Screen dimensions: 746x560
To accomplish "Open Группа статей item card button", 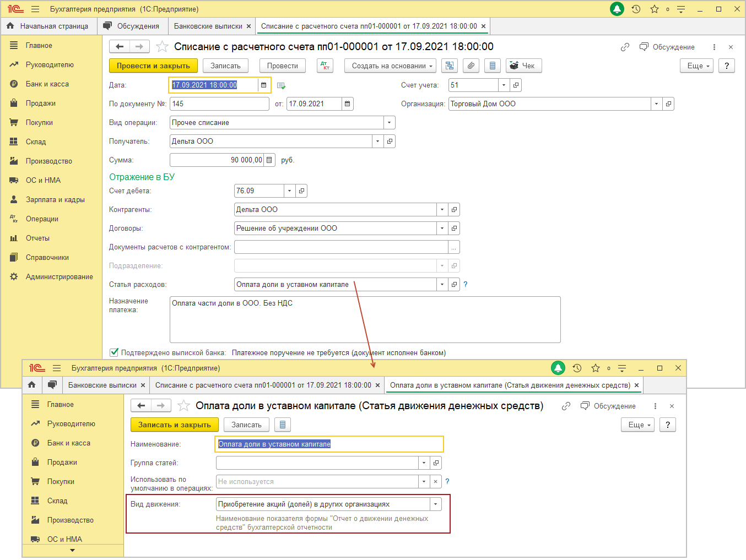I will (x=436, y=463).
